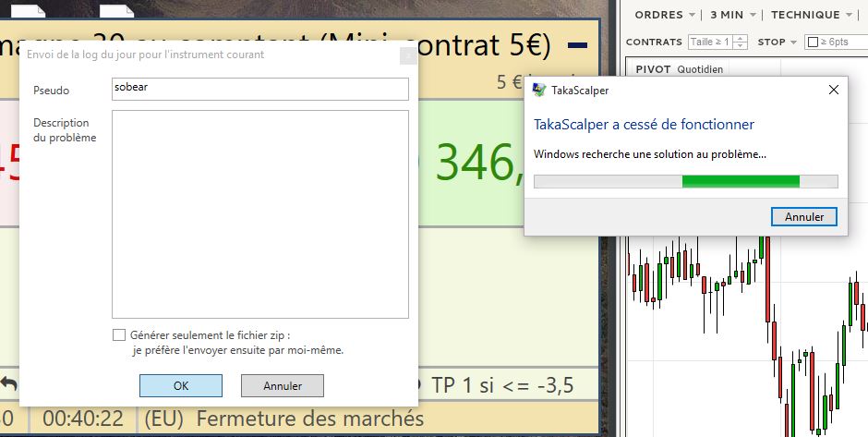Click the 00:40:22 countdown timer
This screenshot has width=868, height=437.
point(83,419)
